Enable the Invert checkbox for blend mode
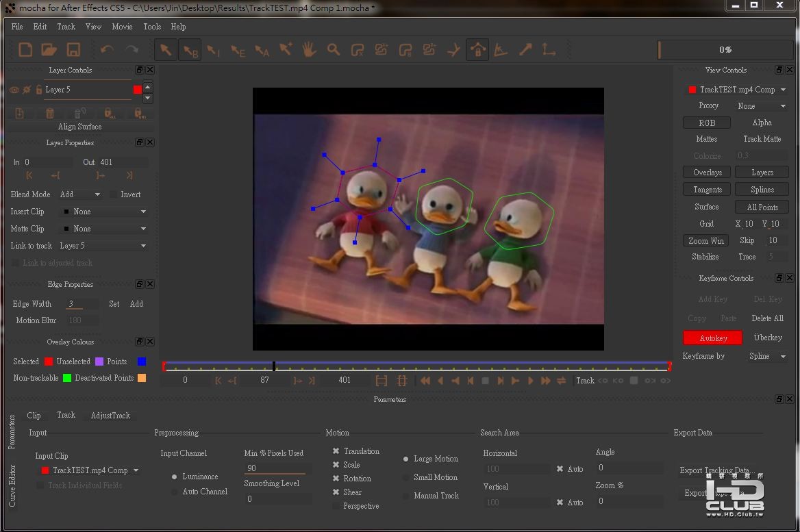 (114, 194)
